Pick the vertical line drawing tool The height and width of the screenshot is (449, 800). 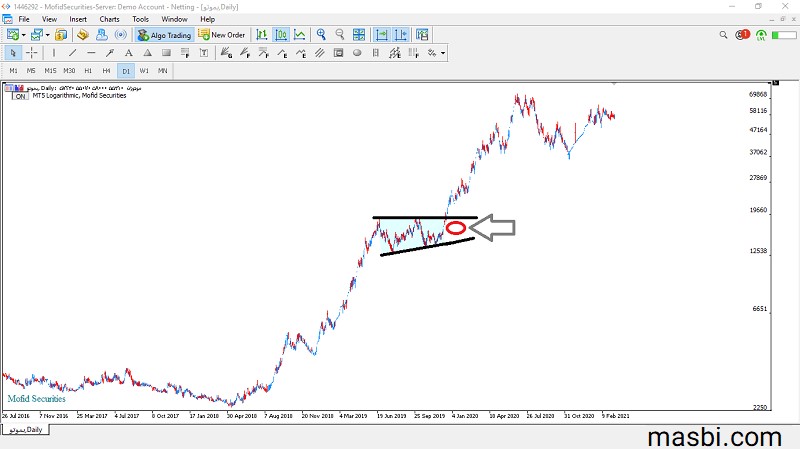54,53
